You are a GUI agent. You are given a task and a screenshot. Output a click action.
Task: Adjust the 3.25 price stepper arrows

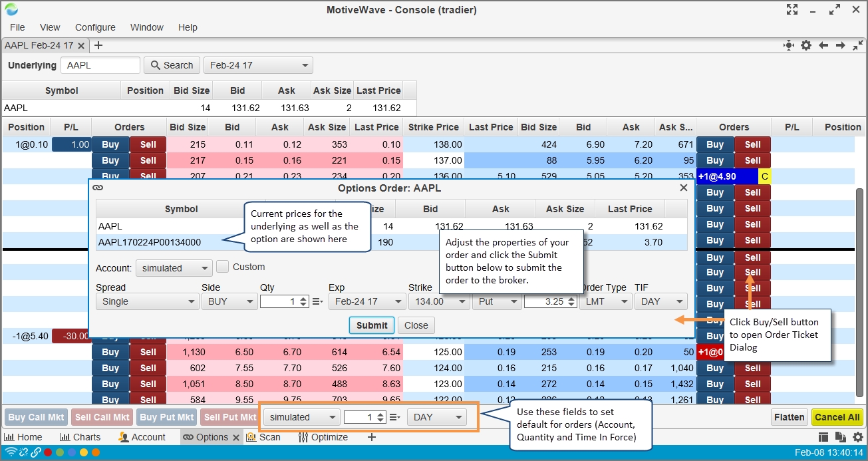coord(570,301)
